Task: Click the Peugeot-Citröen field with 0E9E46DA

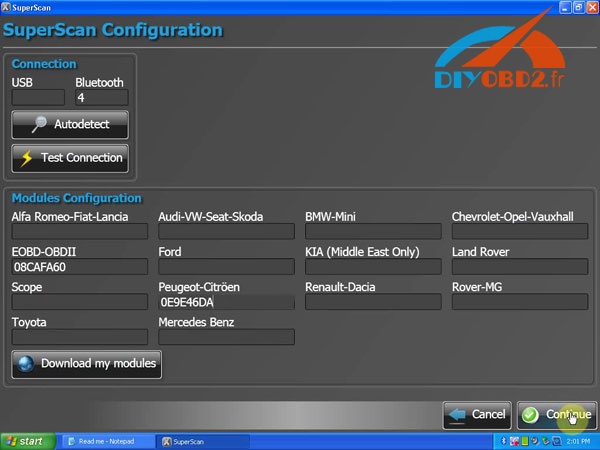Action: click(x=227, y=302)
